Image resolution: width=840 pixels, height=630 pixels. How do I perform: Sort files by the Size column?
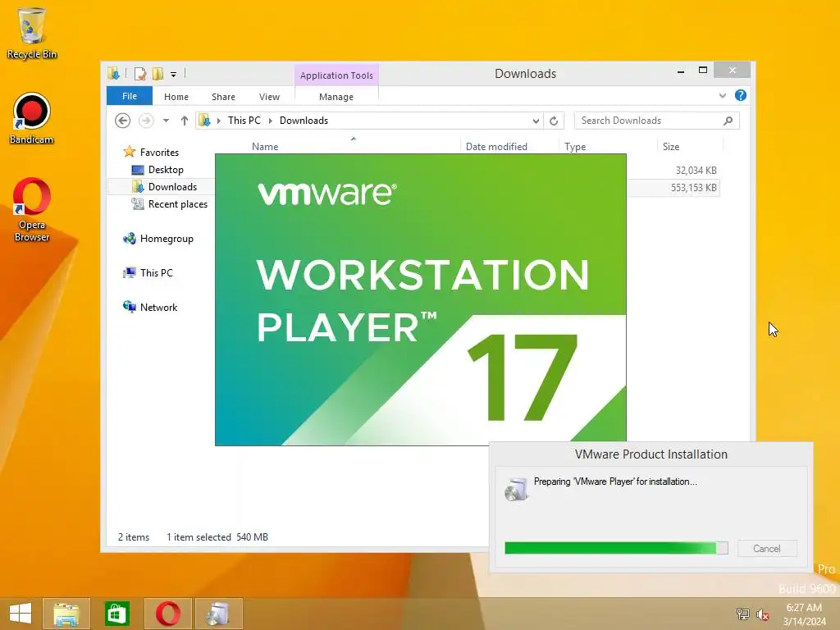tap(690, 146)
